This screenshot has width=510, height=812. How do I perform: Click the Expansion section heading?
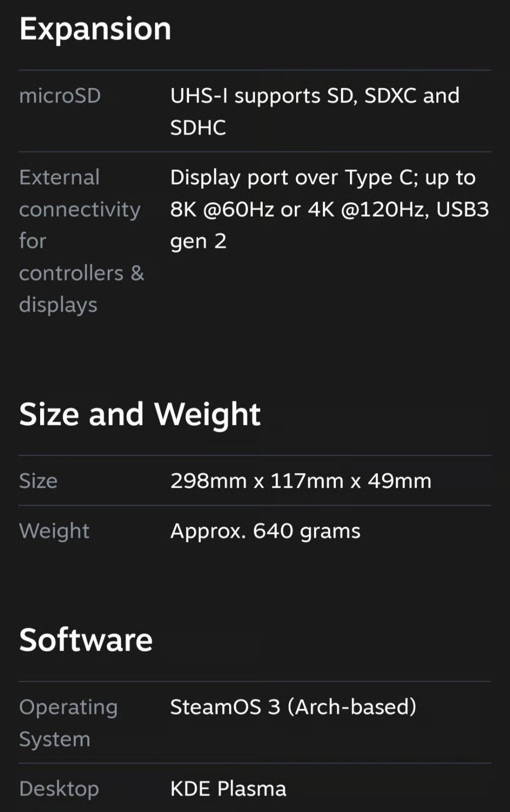click(95, 29)
